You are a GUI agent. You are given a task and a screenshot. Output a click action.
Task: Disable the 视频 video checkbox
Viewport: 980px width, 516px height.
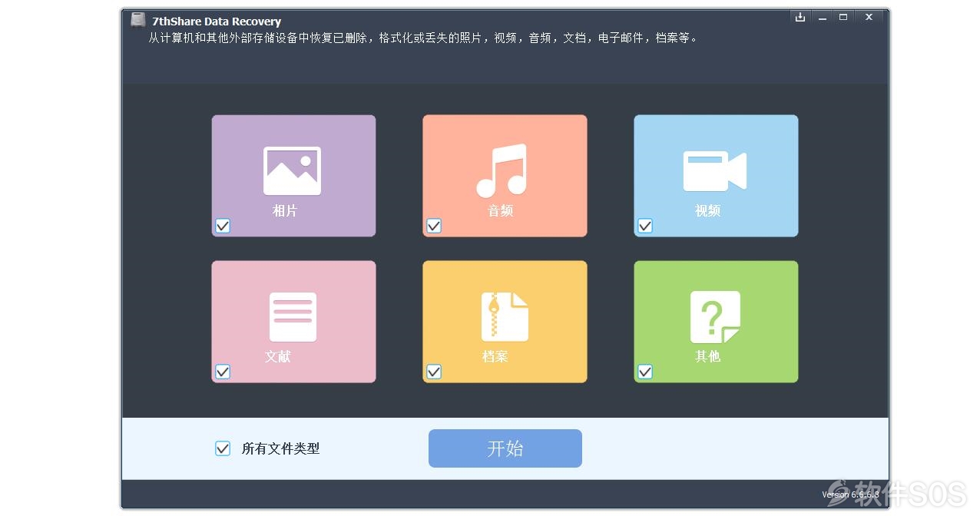645,226
